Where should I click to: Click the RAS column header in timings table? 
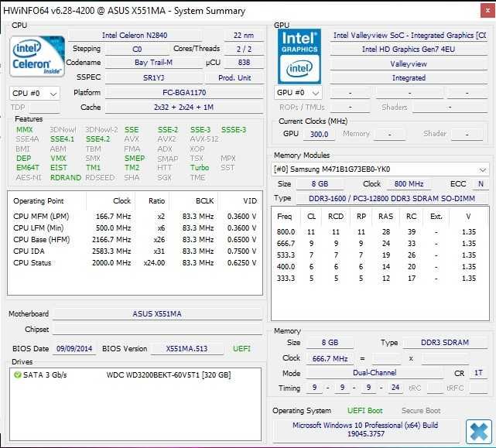385,217
